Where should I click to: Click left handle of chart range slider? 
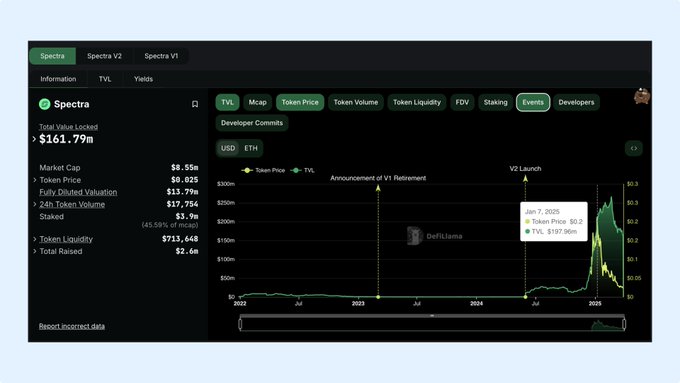coord(240,324)
